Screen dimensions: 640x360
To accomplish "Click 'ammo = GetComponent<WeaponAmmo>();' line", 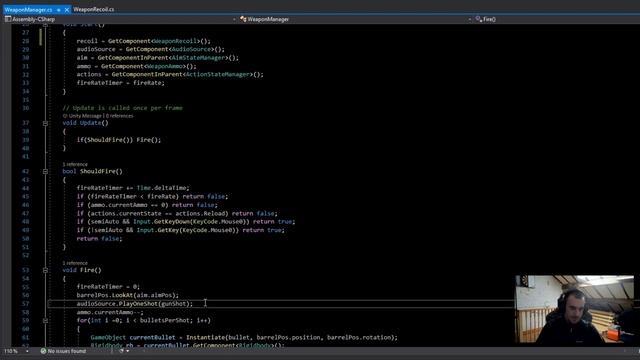I will pos(136,66).
